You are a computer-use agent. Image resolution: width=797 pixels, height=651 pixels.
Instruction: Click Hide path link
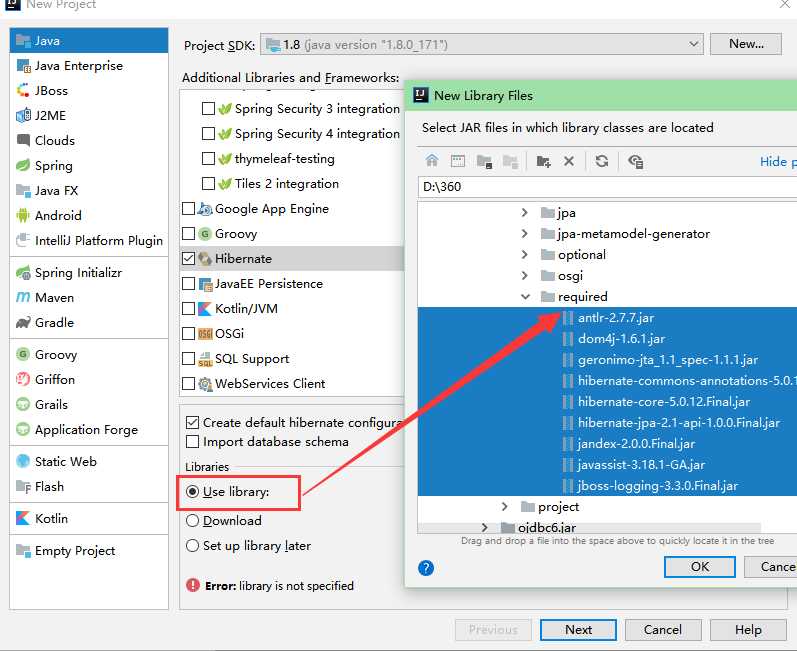pos(778,162)
